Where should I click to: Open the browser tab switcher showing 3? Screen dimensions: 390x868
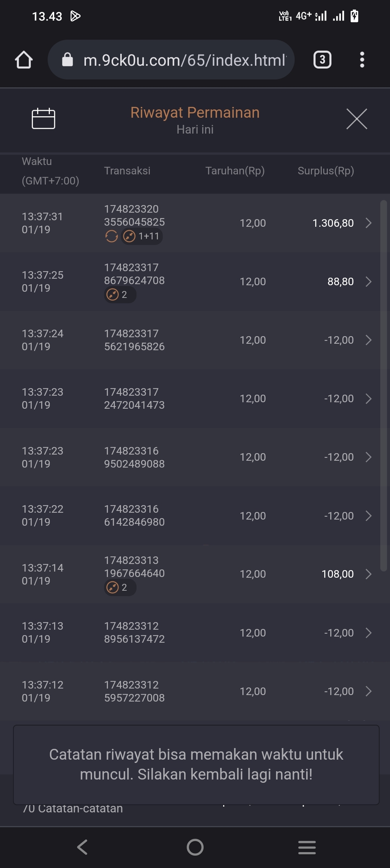(322, 60)
